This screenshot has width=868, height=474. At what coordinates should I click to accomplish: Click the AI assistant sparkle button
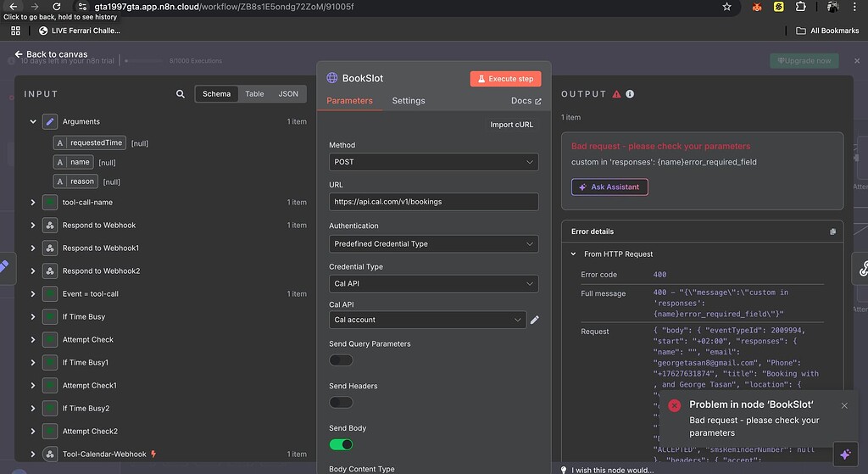844,454
